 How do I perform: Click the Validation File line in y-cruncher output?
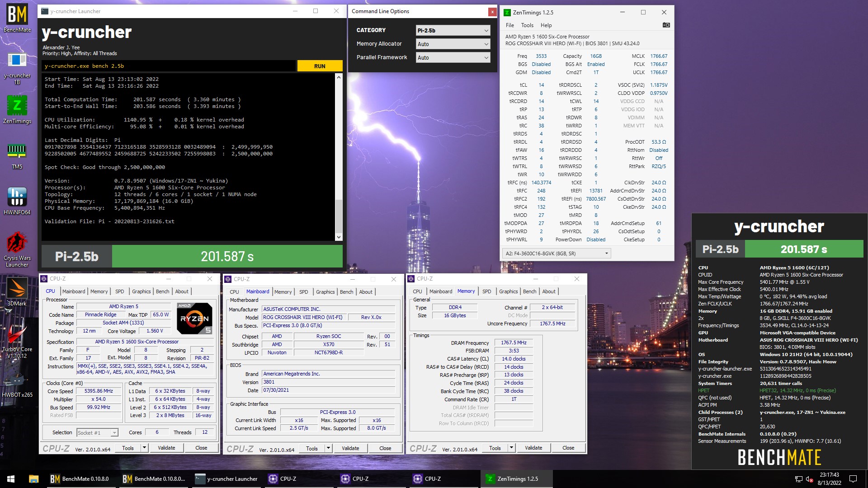109,221
